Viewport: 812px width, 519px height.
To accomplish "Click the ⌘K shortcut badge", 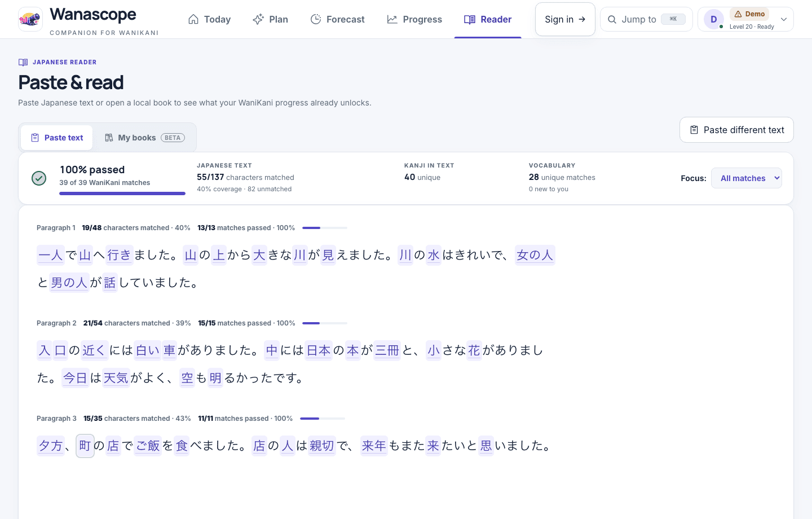I will click(673, 19).
